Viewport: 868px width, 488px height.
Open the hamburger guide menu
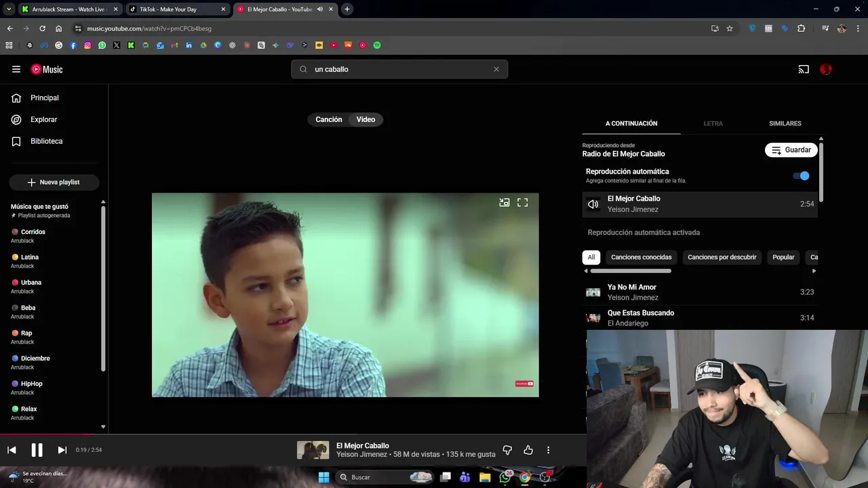pos(16,69)
